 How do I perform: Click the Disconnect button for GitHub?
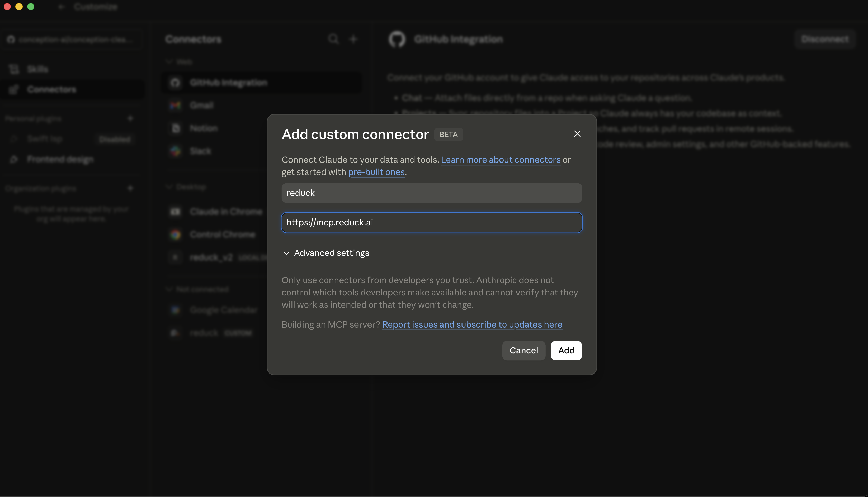825,39
